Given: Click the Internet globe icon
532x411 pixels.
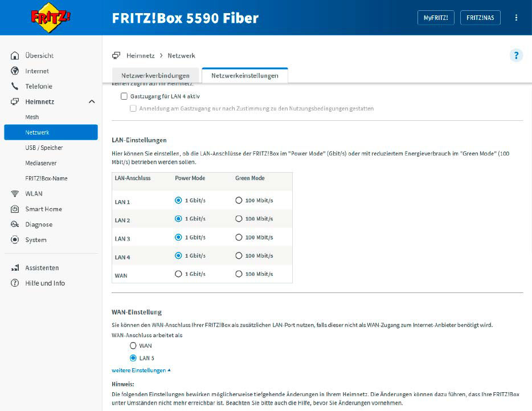Looking at the screenshot, I should [15, 71].
